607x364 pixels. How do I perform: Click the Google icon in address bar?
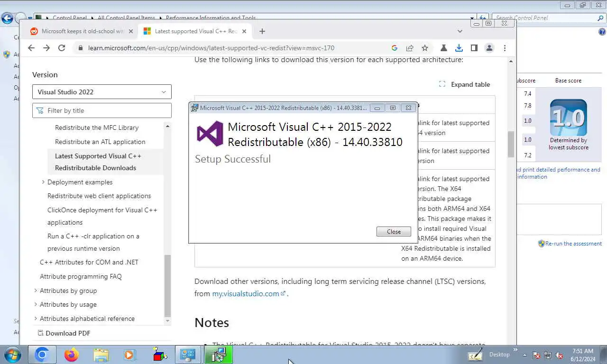coord(395,48)
